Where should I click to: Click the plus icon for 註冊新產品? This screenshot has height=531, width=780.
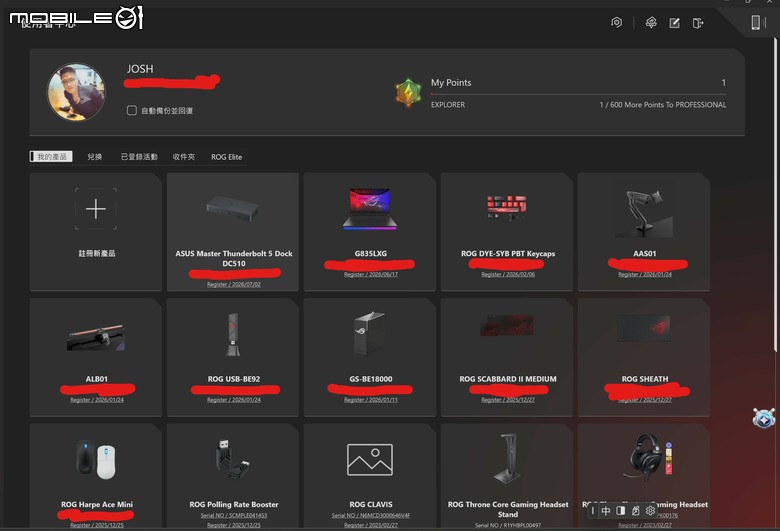pyautogui.click(x=96, y=209)
